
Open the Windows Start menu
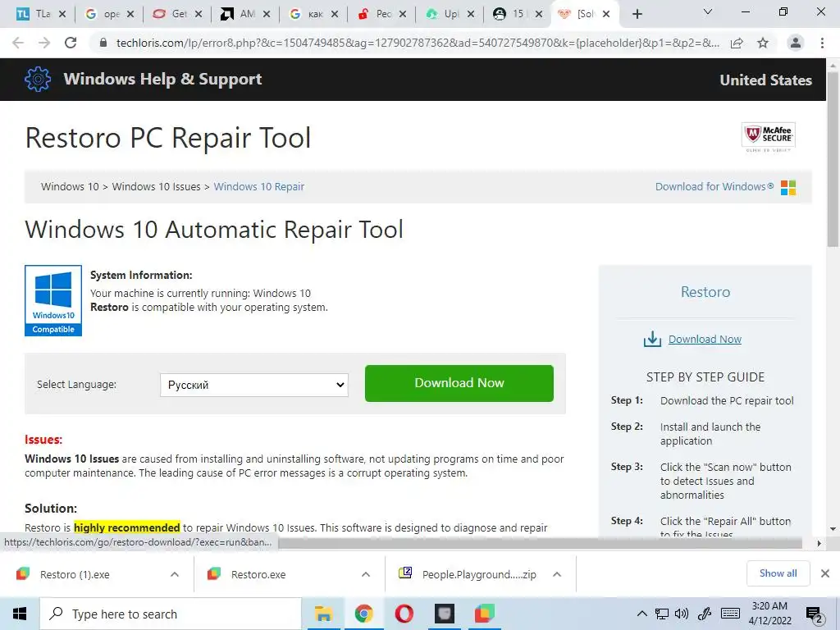click(x=20, y=614)
